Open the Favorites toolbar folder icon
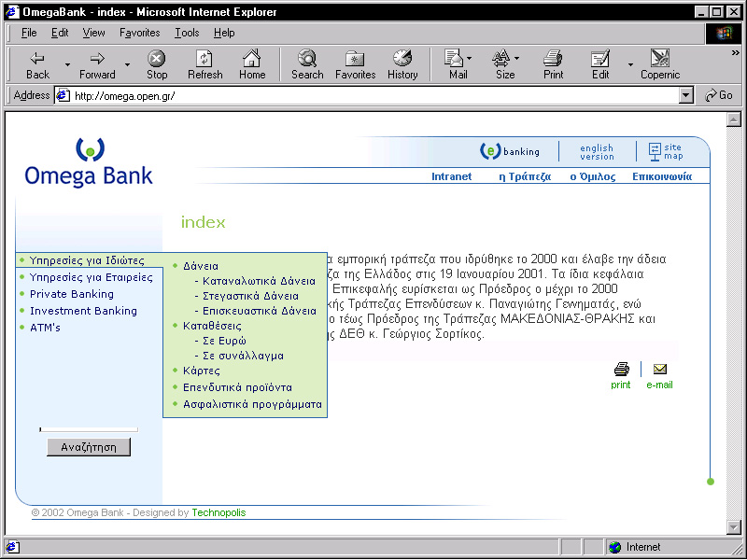This screenshot has height=560, width=747. (x=356, y=64)
